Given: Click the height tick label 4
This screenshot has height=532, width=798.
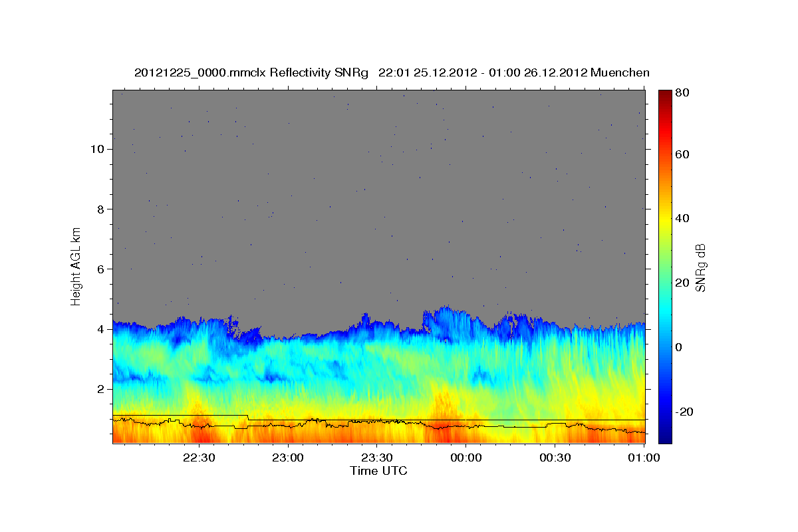Looking at the screenshot, I should tap(100, 329).
